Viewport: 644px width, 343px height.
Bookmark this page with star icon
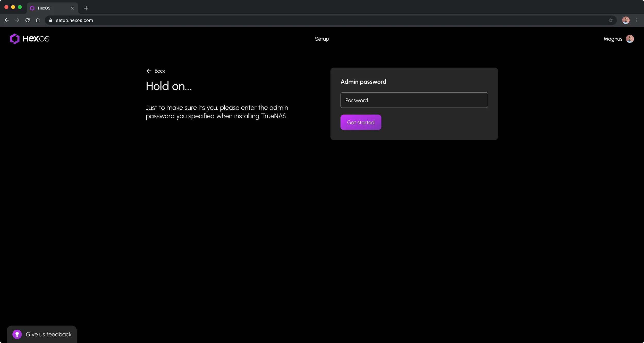tap(611, 20)
